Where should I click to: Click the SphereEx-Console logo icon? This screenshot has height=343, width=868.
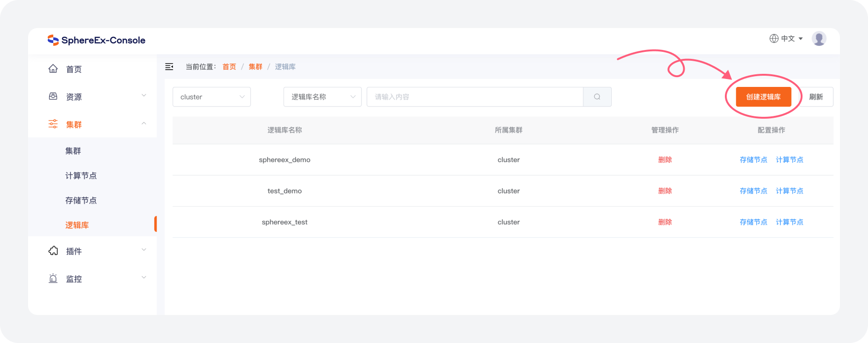point(53,40)
